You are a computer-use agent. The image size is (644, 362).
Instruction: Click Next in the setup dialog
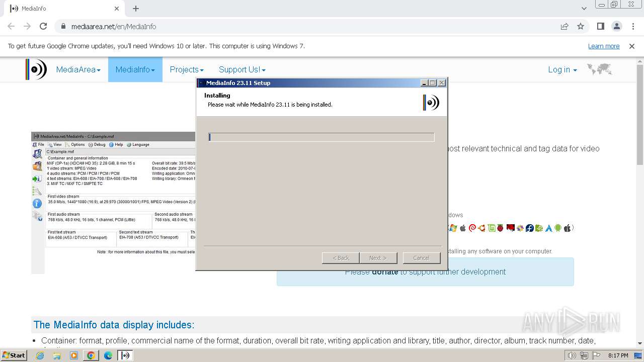click(x=378, y=258)
